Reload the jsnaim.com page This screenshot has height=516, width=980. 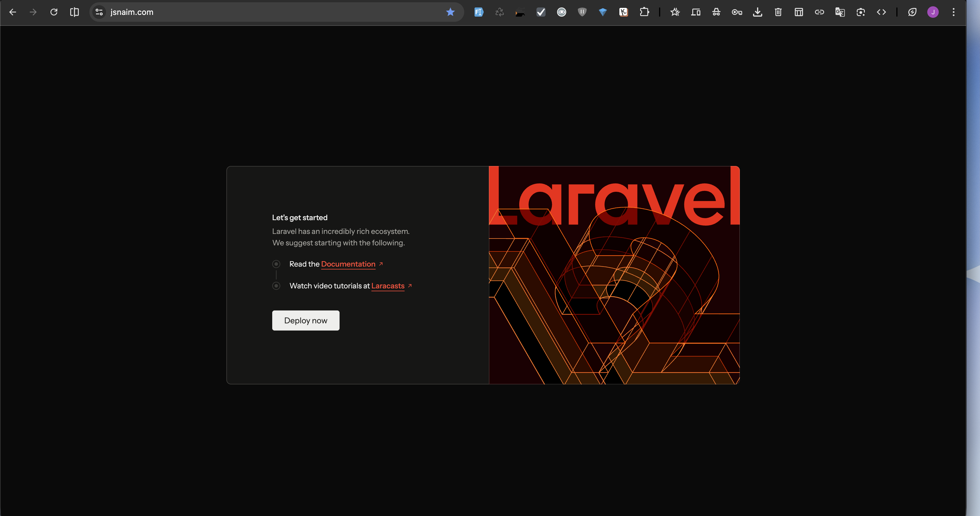pyautogui.click(x=54, y=12)
